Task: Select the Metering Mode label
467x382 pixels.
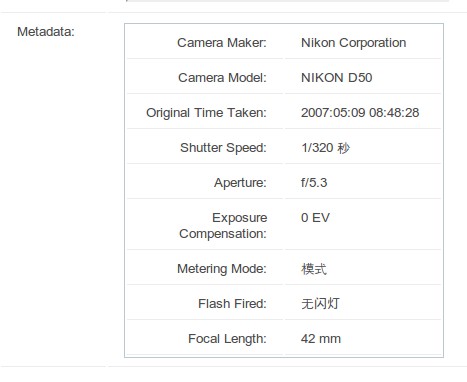Action: [x=222, y=269]
